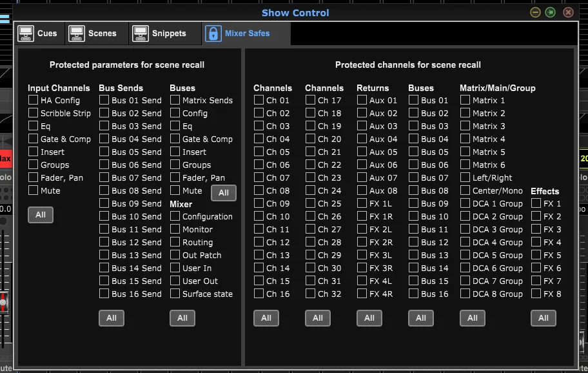This screenshot has height=373, width=588.
Task: Check Input Channels Mute checkbox
Action: [x=33, y=190]
